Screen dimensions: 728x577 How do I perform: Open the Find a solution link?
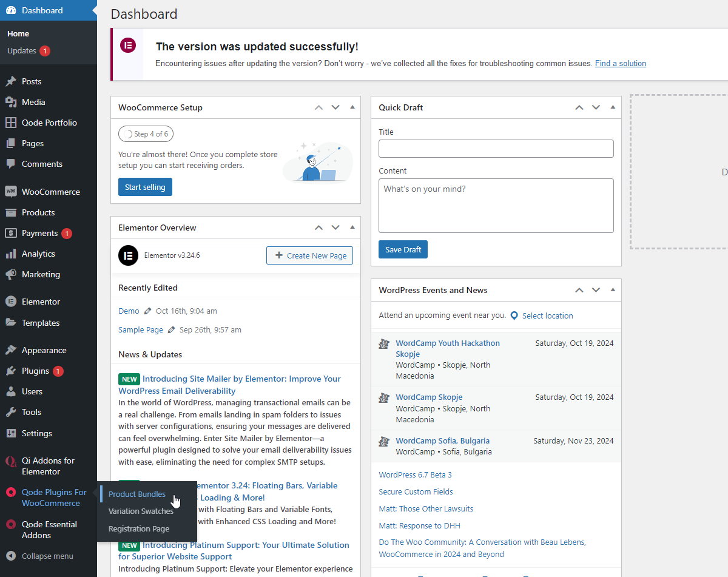[620, 63]
